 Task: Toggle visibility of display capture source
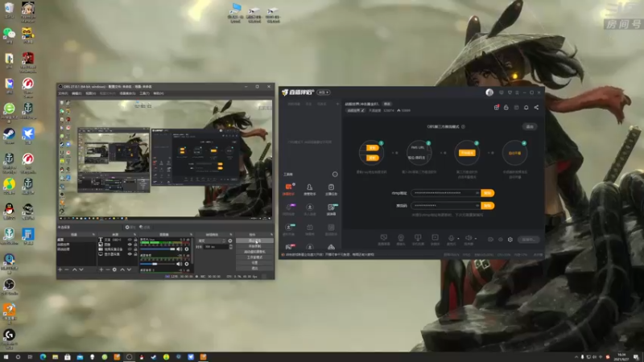coord(130,254)
